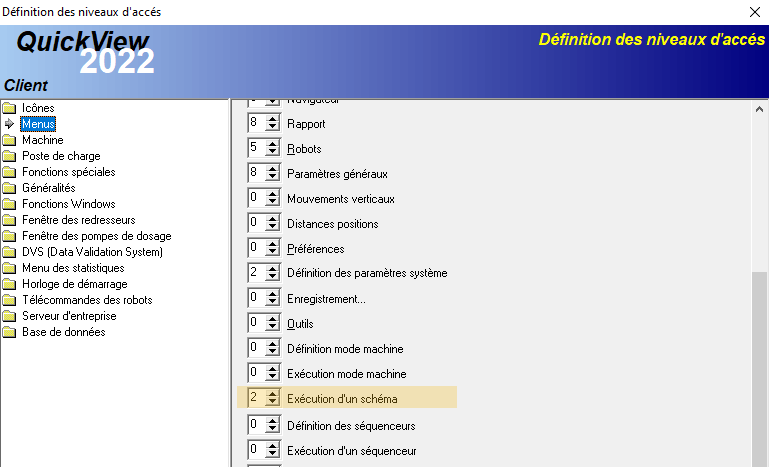Click the Outils spinner arrows
The width and height of the screenshot is (769, 467).
pyautogui.click(x=273, y=323)
